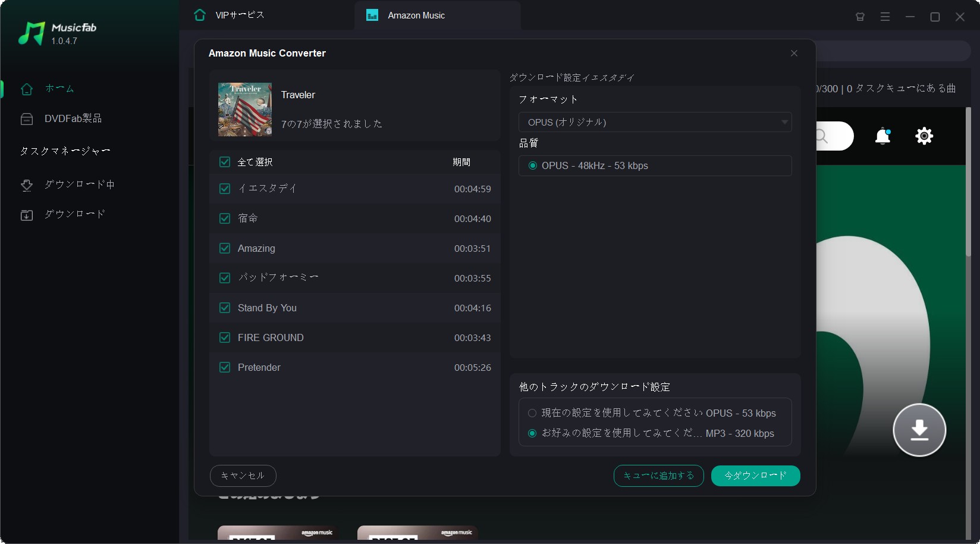Check notifications via the bell icon
This screenshot has height=544, width=980.
tap(883, 136)
